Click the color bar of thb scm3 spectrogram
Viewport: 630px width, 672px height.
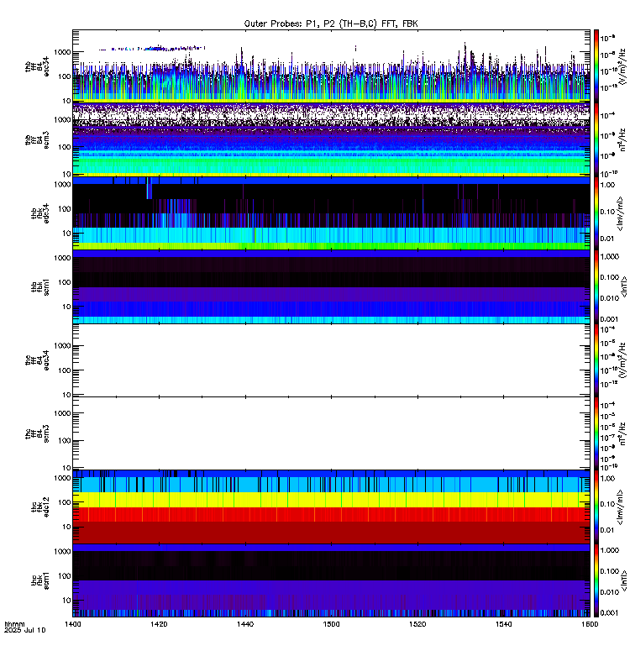(596, 139)
